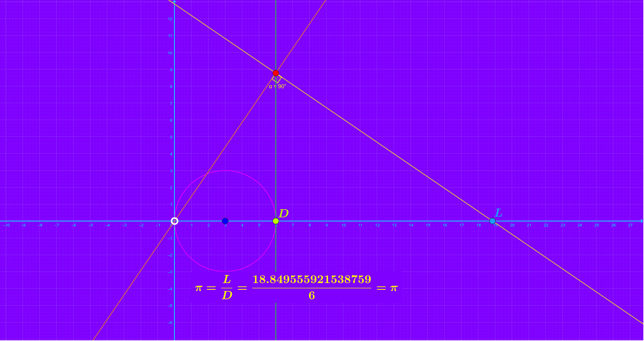This screenshot has height=341, width=644.
Task: Click y-axis tick label 9
Action: point(171,70)
